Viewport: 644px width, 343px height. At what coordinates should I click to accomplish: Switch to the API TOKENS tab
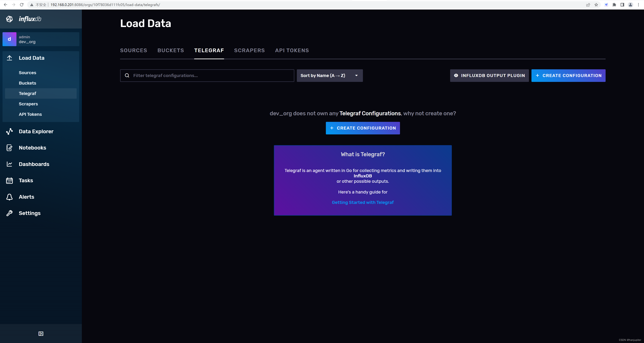pyautogui.click(x=292, y=51)
